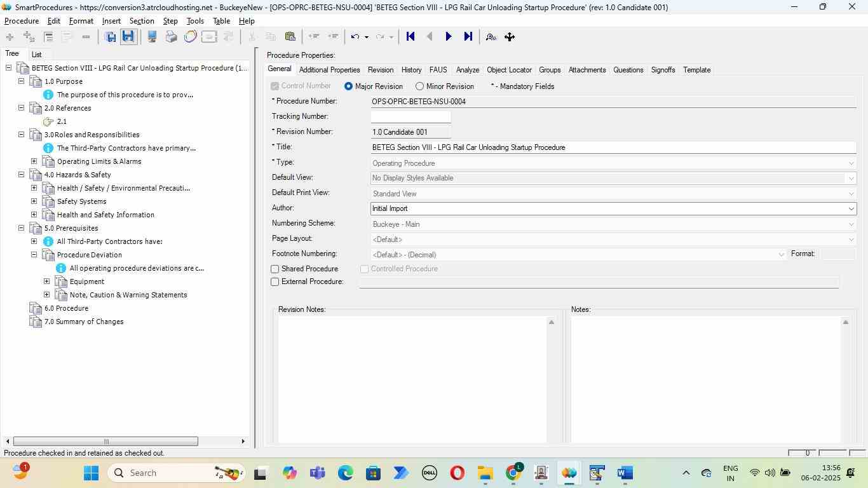Select the Major Revision radio button
Viewport: 868px width, 488px height.
coord(348,86)
